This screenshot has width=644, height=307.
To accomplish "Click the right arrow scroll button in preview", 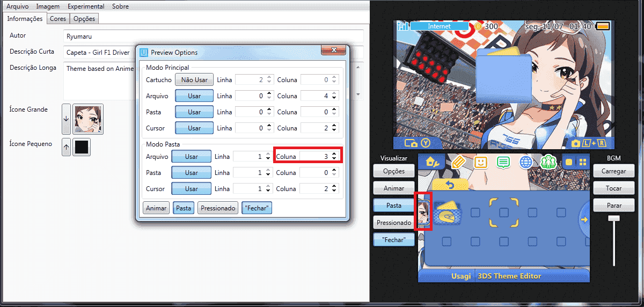I will click(584, 220).
